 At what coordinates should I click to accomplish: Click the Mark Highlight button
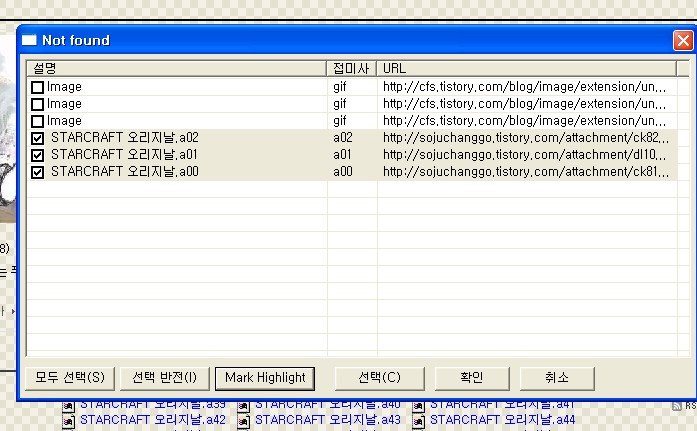point(265,378)
